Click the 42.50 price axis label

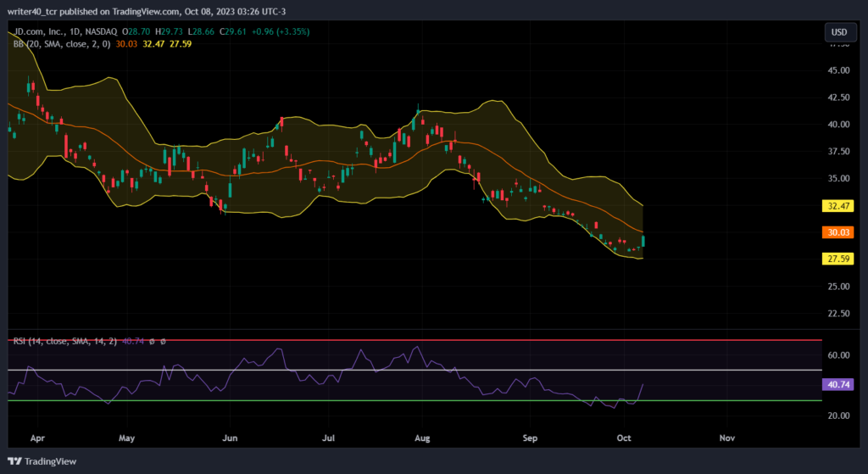tap(838, 98)
